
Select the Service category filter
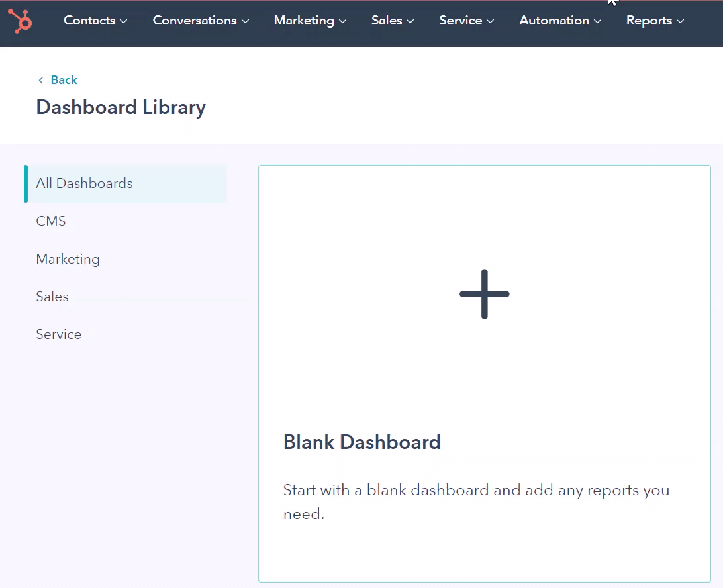[x=58, y=334]
